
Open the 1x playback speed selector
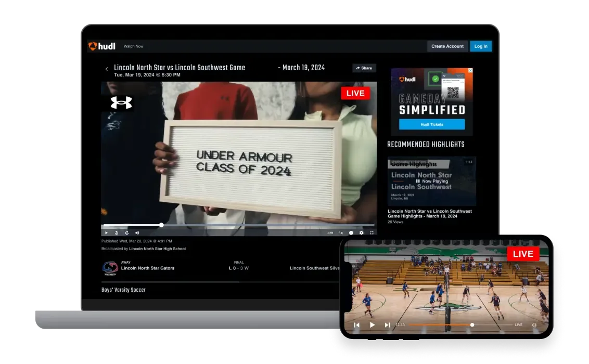point(341,232)
